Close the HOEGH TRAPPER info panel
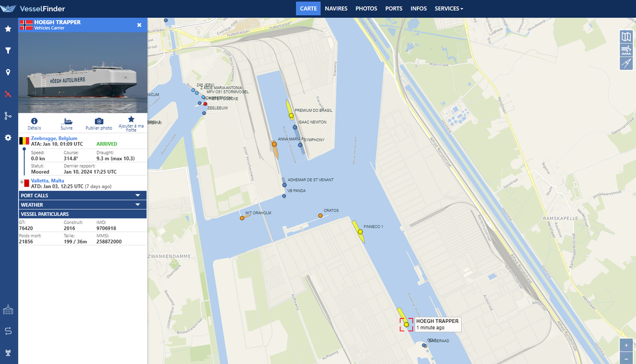Image resolution: width=636 pixels, height=364 pixels. [139, 25]
